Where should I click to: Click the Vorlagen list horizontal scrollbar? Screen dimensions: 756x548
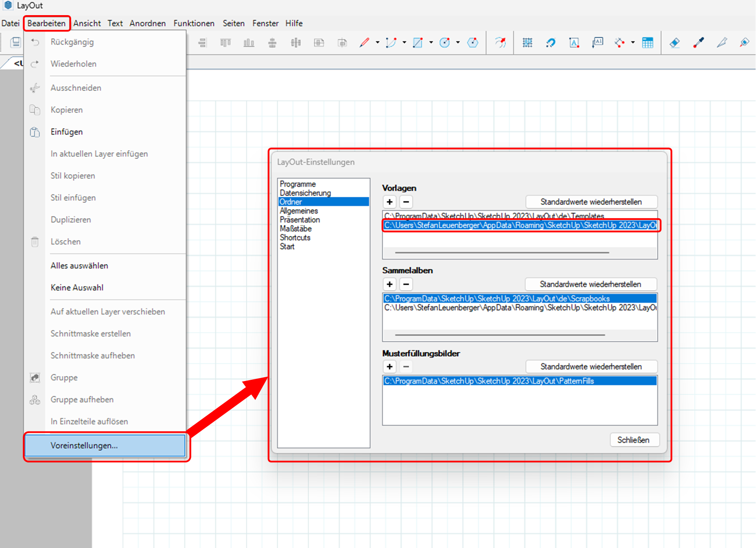click(502, 253)
